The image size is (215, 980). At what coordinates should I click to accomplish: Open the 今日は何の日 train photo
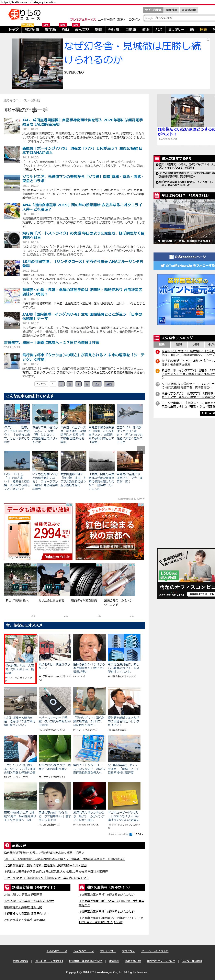pyautogui.click(x=184, y=221)
